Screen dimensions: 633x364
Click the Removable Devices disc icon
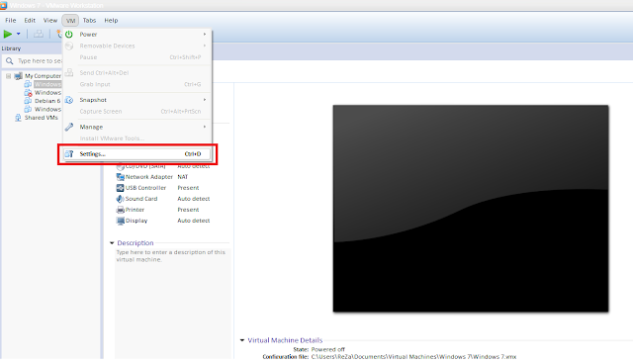point(69,46)
